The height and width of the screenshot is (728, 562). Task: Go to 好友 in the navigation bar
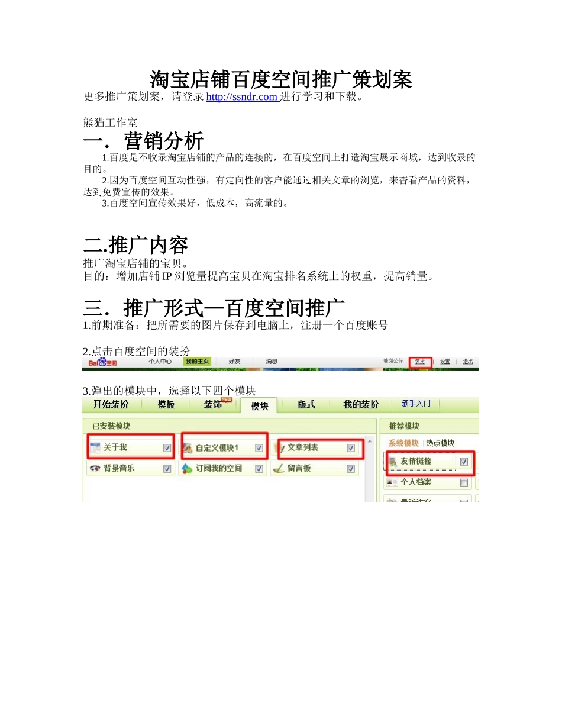[234, 361]
